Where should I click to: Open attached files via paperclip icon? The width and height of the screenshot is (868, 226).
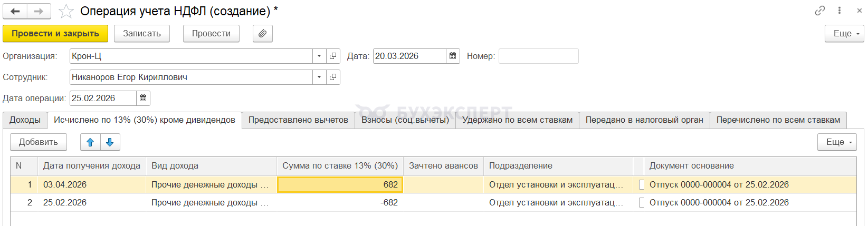point(262,34)
